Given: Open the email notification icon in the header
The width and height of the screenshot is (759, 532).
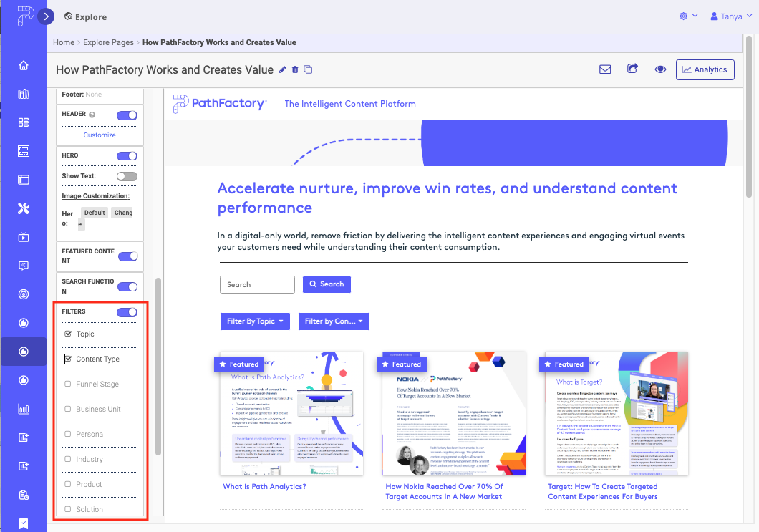Looking at the screenshot, I should click(x=605, y=69).
